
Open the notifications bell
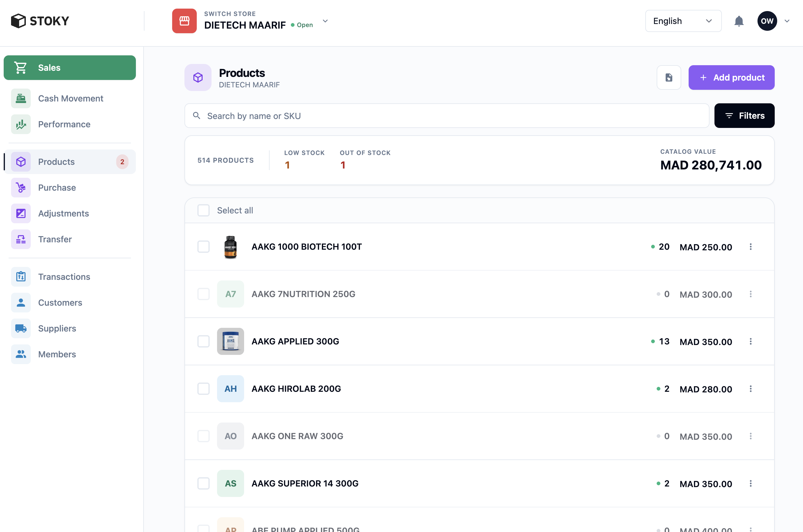click(x=738, y=21)
